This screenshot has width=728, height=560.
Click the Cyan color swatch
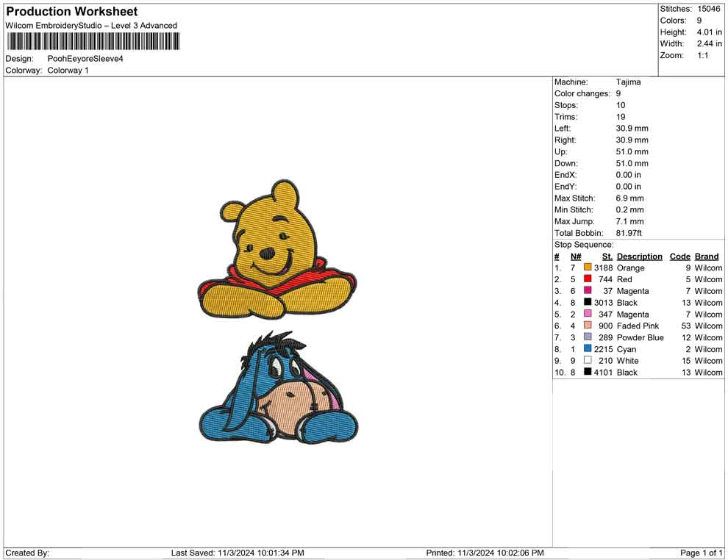click(x=588, y=348)
